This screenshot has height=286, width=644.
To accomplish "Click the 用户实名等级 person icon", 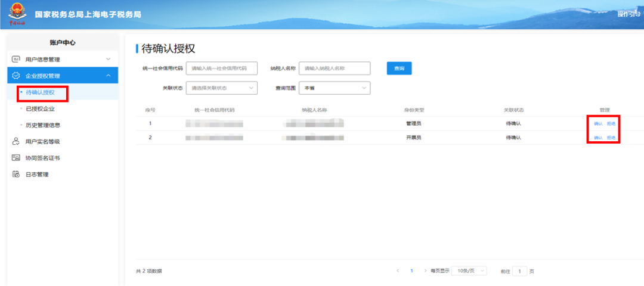I will pyautogui.click(x=16, y=142).
